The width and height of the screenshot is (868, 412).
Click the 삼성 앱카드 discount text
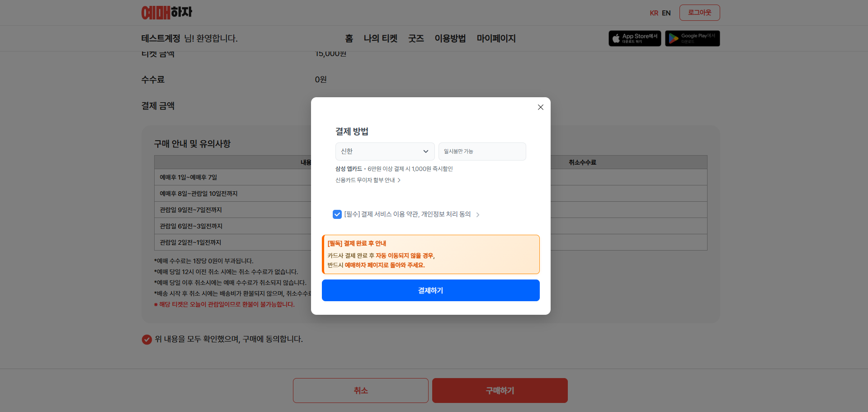(x=394, y=169)
